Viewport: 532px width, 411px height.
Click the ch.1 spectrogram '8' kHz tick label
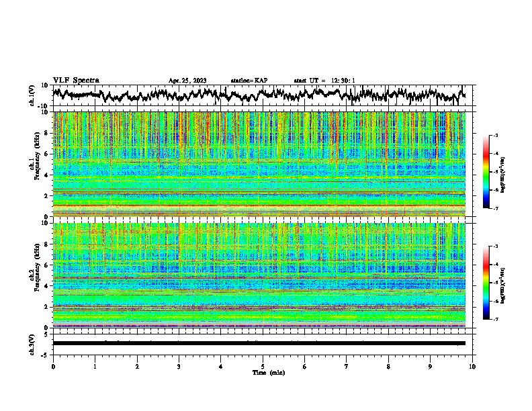click(46, 133)
